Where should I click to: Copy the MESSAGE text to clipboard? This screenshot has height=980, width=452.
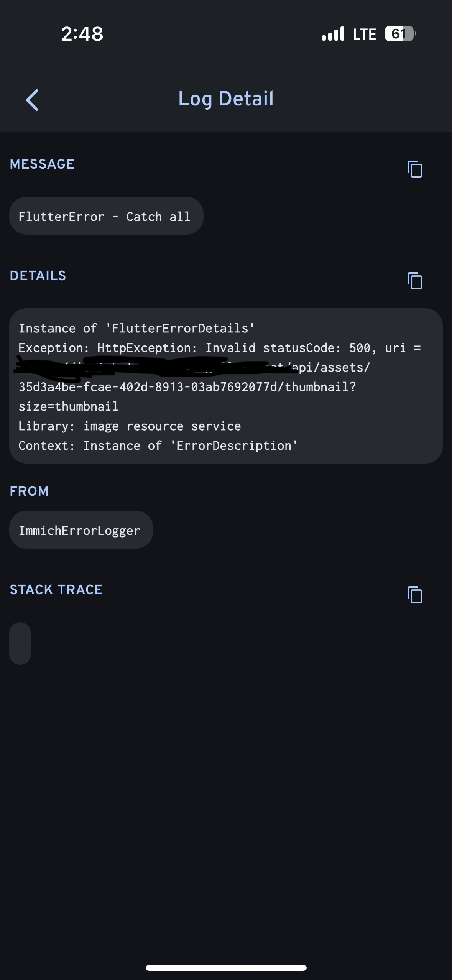point(414,169)
